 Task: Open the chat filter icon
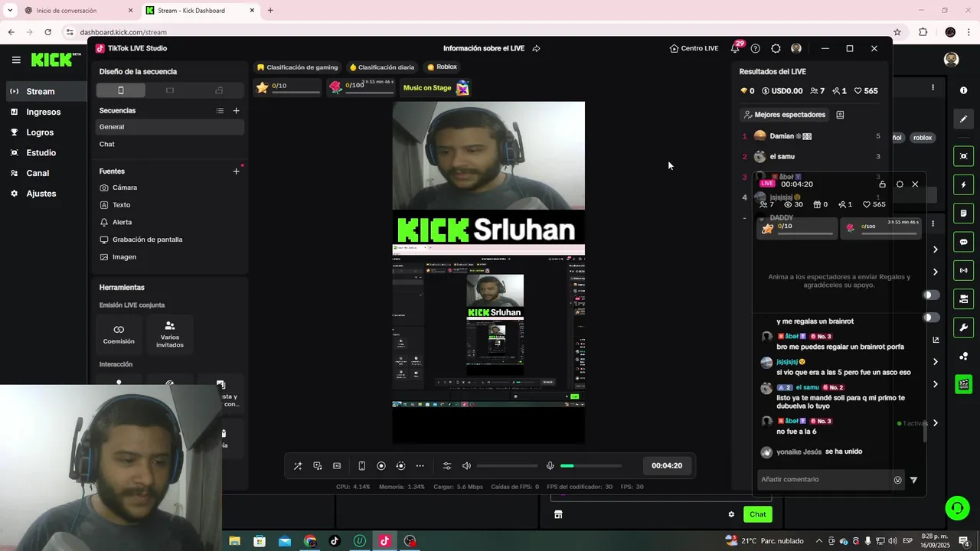pos(913,481)
